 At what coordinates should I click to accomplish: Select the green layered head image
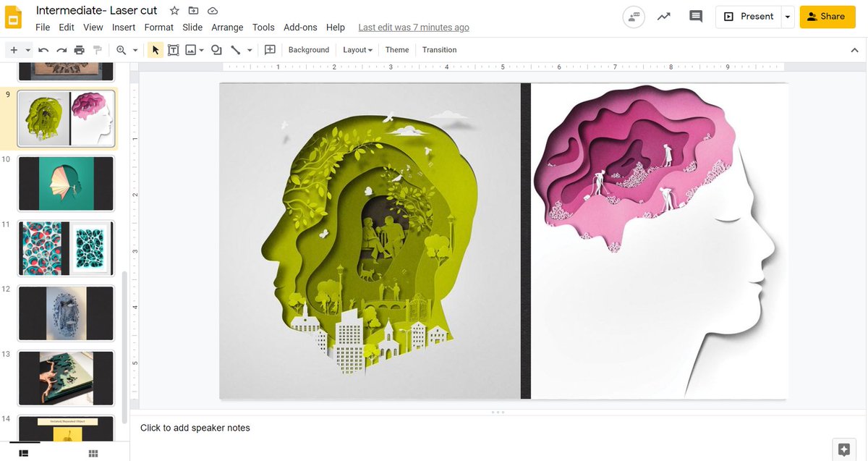(x=370, y=241)
